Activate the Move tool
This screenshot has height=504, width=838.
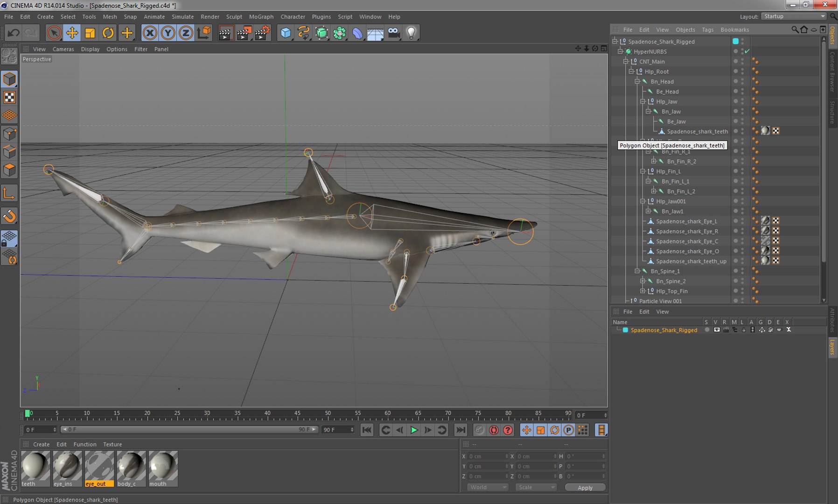coord(72,33)
